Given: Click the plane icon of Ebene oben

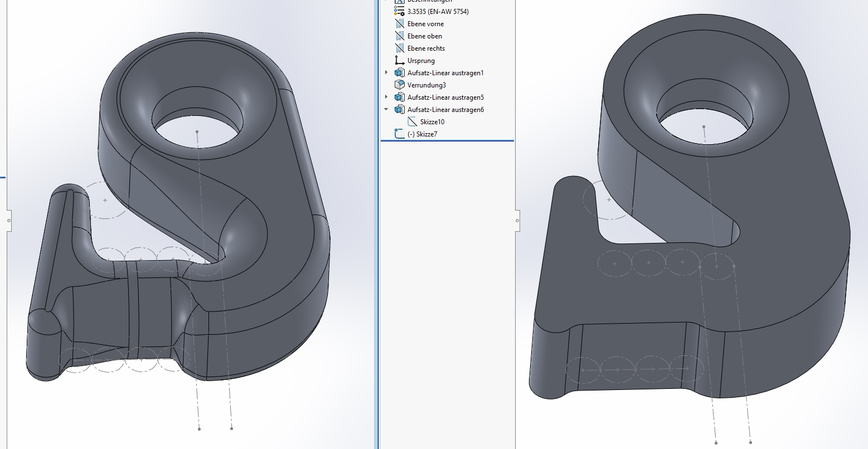Looking at the screenshot, I should 399,36.
